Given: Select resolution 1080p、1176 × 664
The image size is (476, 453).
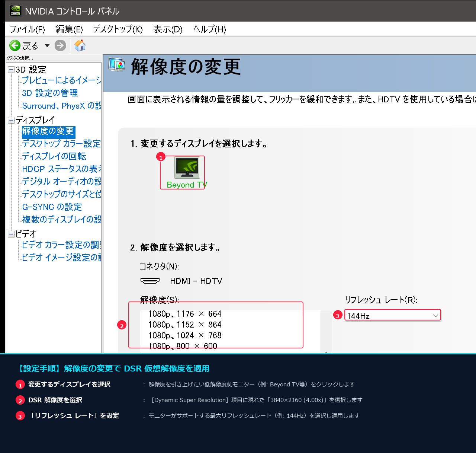Looking at the screenshot, I should (185, 314).
